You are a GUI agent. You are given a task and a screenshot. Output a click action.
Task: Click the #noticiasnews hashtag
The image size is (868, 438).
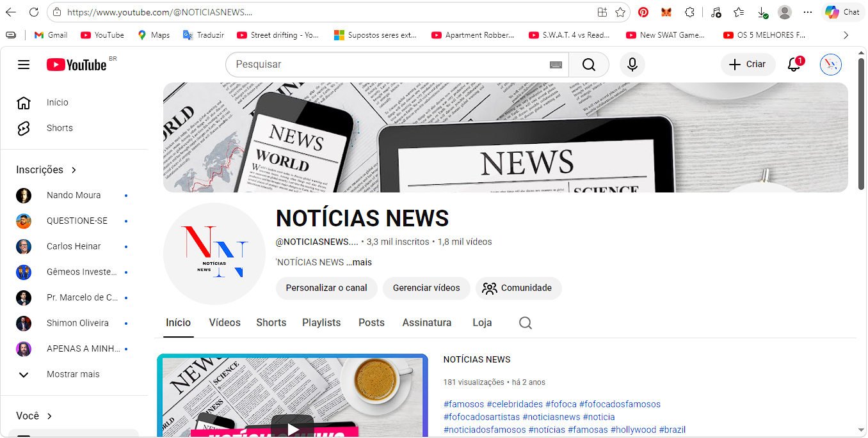tap(552, 417)
